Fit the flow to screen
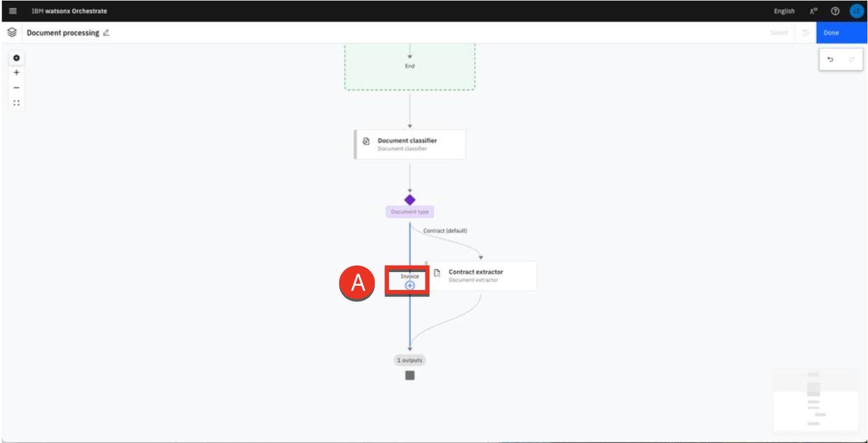 [16, 102]
